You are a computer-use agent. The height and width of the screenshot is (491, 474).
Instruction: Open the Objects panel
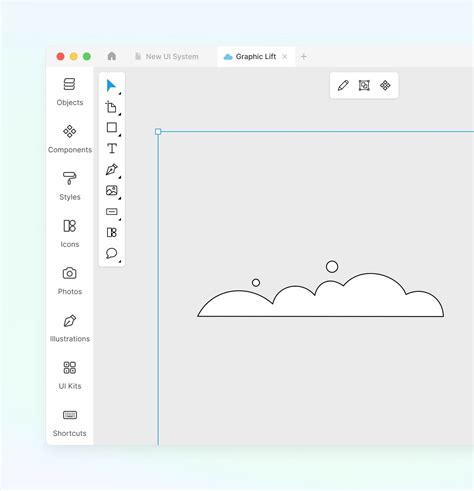tap(70, 92)
